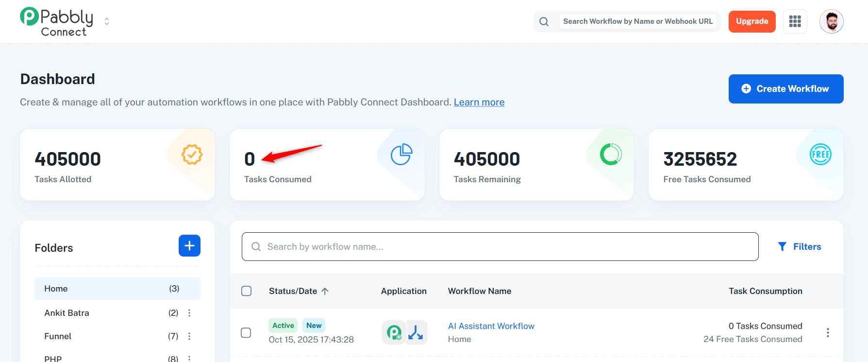Click the Tasks Remaining circle icon
868x362 pixels.
(x=611, y=155)
